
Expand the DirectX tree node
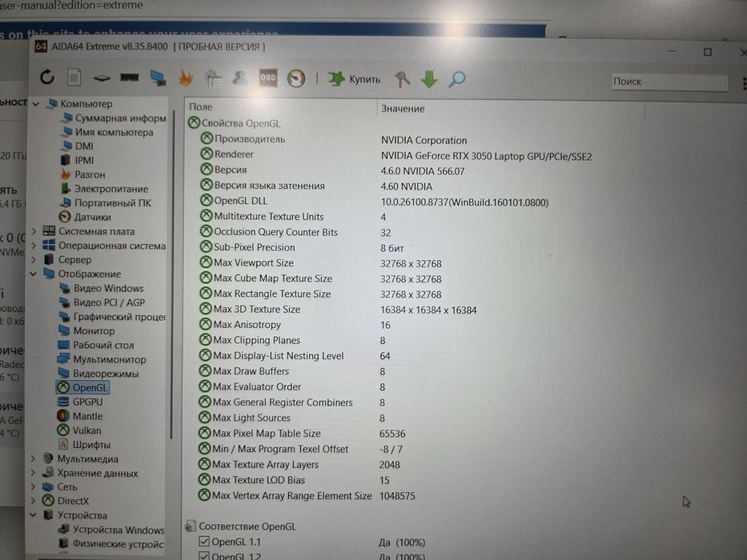(33, 501)
